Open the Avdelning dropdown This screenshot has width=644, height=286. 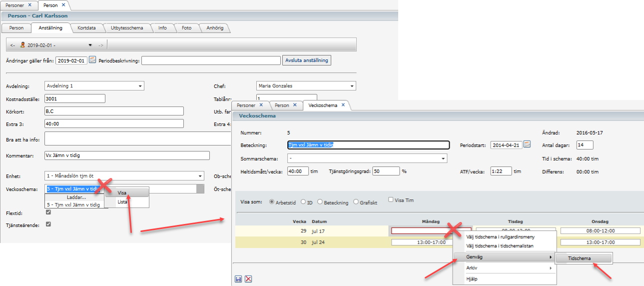[140, 86]
